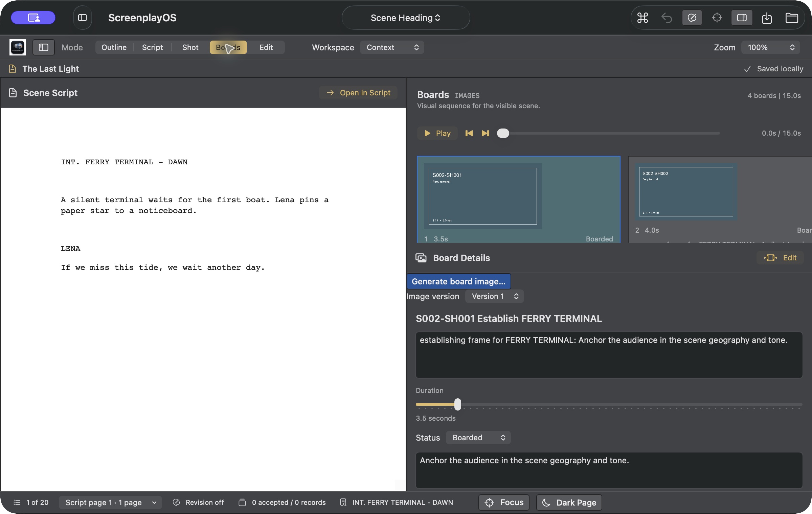Toggle the right inspector panel icon
This screenshot has height=514, width=812.
coord(742,18)
